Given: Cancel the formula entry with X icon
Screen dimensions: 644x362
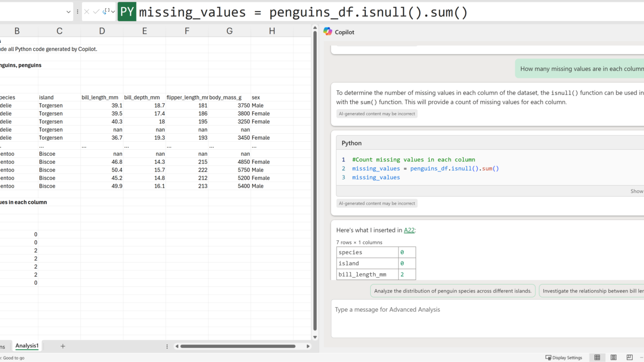Looking at the screenshot, I should click(x=87, y=12).
